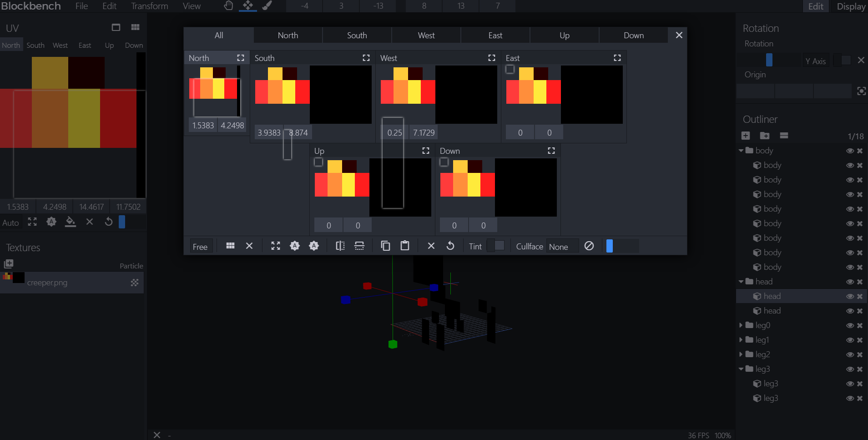Switch to Display mode
Viewport: 868px width, 440px height.
coord(851,6)
